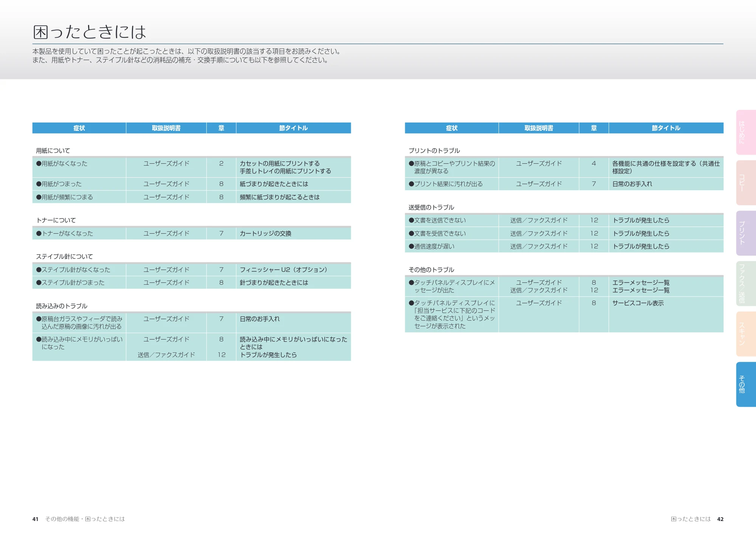Click the row ●トナーがなくなった
The height and width of the screenshot is (535, 756).
click(x=192, y=233)
